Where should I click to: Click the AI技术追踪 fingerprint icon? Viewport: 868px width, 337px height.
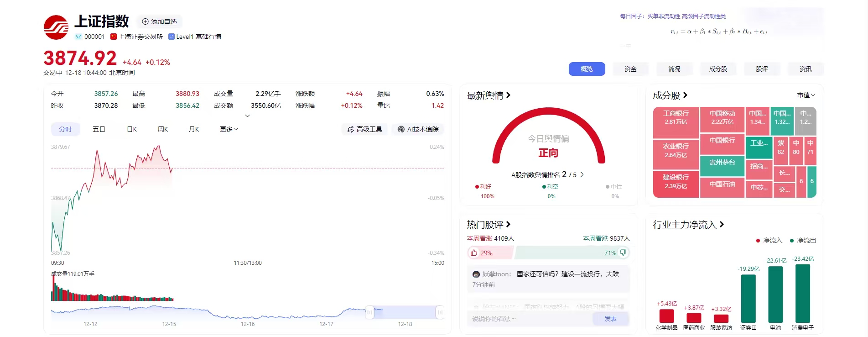pyautogui.click(x=401, y=129)
